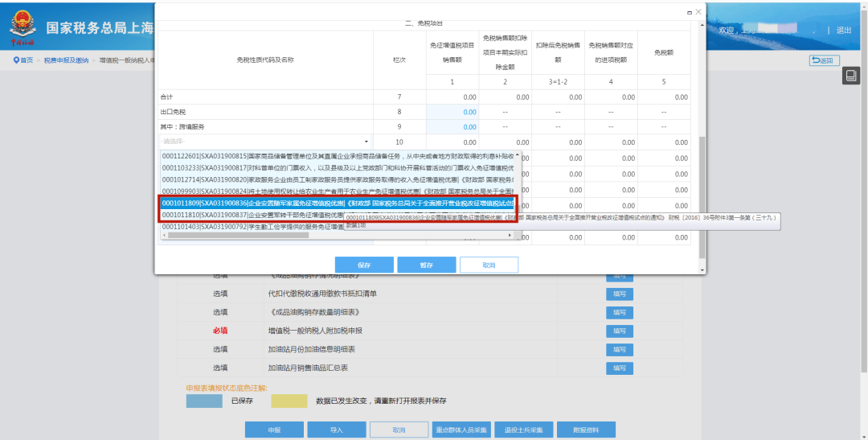Image resolution: width=868 pixels, height=440 pixels.
Task: Click 填写 for 增值税一般纳税人附加税申报
Action: pyautogui.click(x=620, y=331)
